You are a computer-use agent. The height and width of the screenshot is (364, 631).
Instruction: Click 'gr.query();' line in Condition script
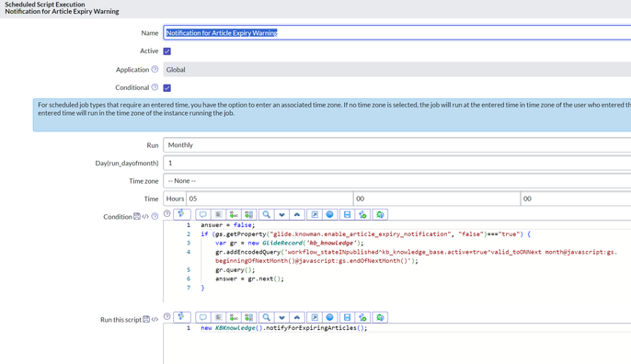[x=235, y=270]
